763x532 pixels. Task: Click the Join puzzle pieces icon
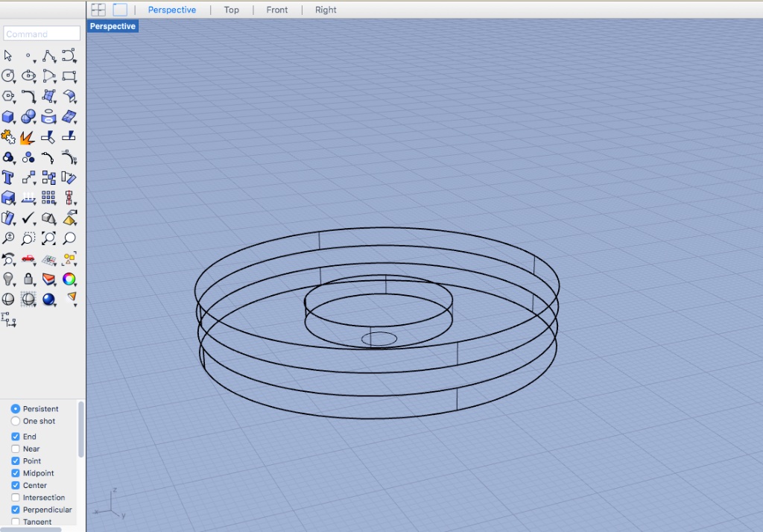coord(8,137)
